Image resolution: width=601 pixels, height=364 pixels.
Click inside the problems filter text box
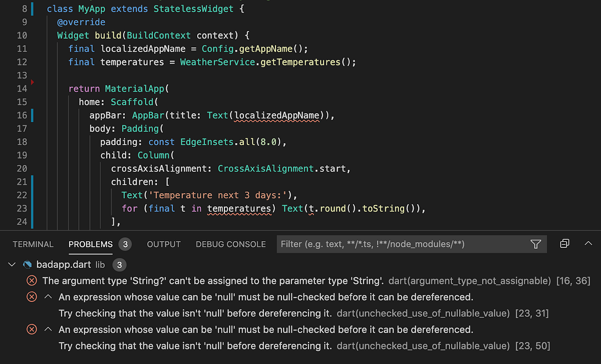401,244
